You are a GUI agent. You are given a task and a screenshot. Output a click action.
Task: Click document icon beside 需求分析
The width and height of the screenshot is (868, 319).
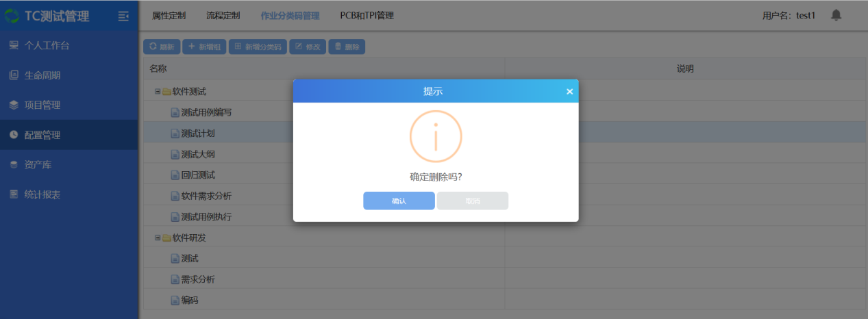pos(175,280)
